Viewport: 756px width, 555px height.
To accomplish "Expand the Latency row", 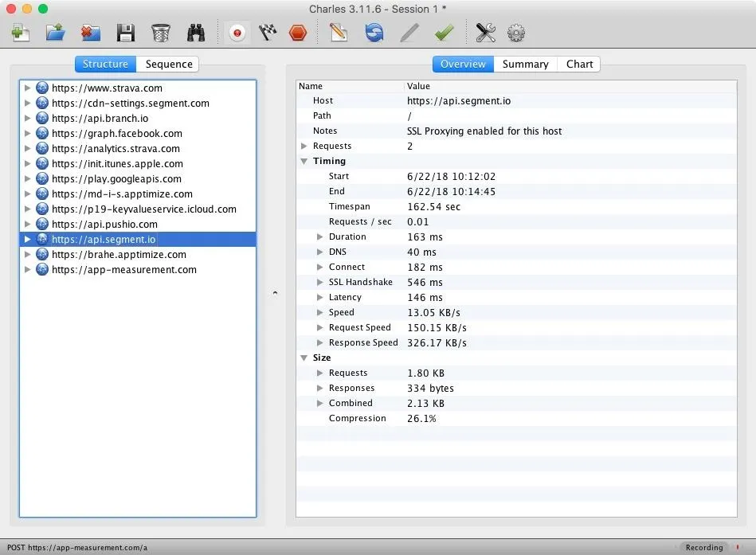I will pyautogui.click(x=319, y=297).
